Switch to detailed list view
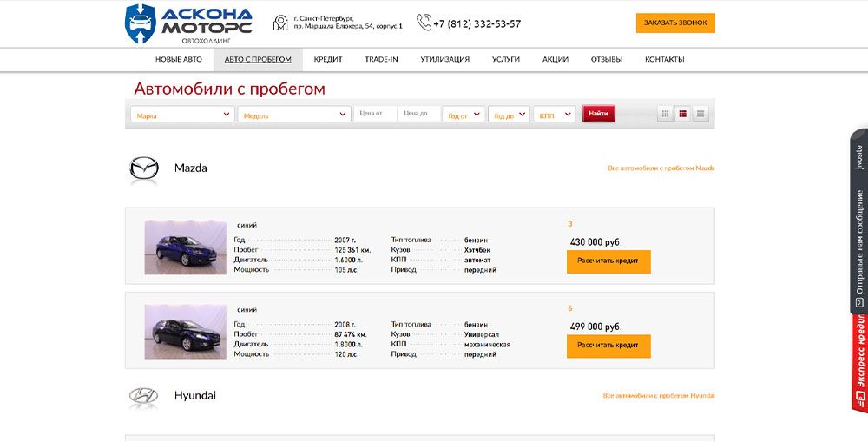 (683, 114)
